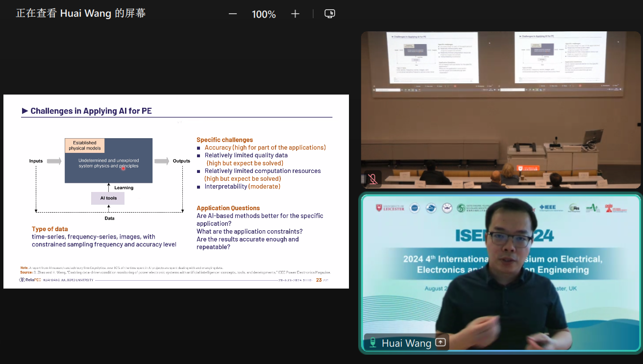Click the screen share arrow icon beside Huai Wang
Image resolution: width=643 pixels, height=364 pixels.
440,342
